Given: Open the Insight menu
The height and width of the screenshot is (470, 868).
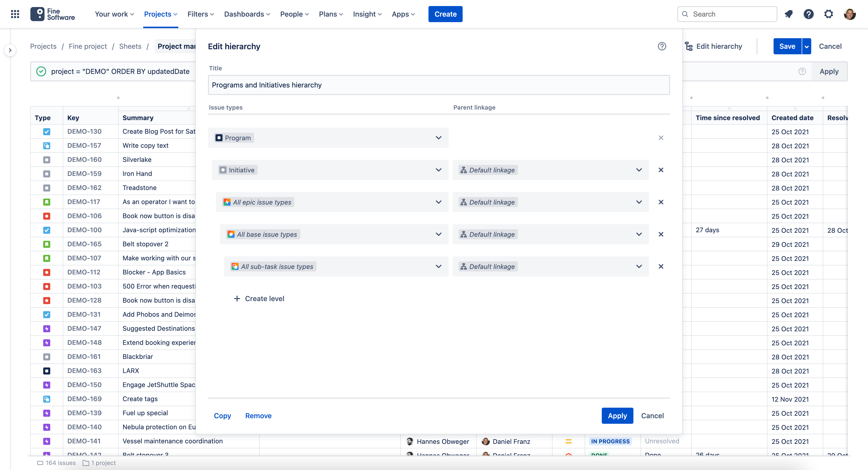Looking at the screenshot, I should coord(367,14).
